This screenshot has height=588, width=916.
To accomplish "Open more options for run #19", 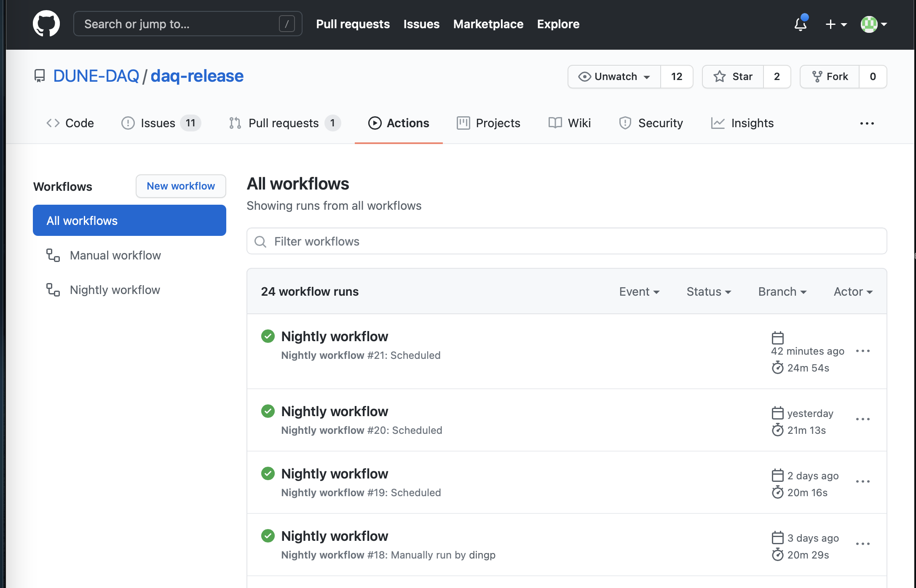I will (862, 481).
